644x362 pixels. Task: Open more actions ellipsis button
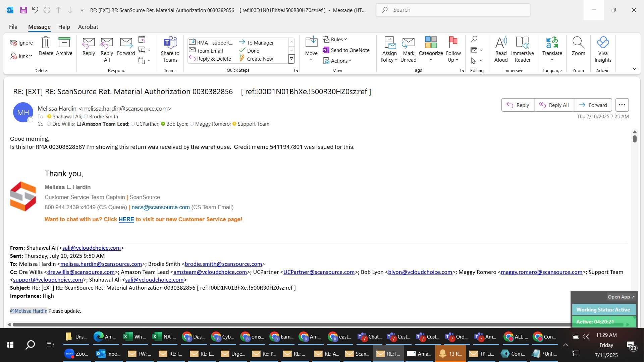point(622,105)
